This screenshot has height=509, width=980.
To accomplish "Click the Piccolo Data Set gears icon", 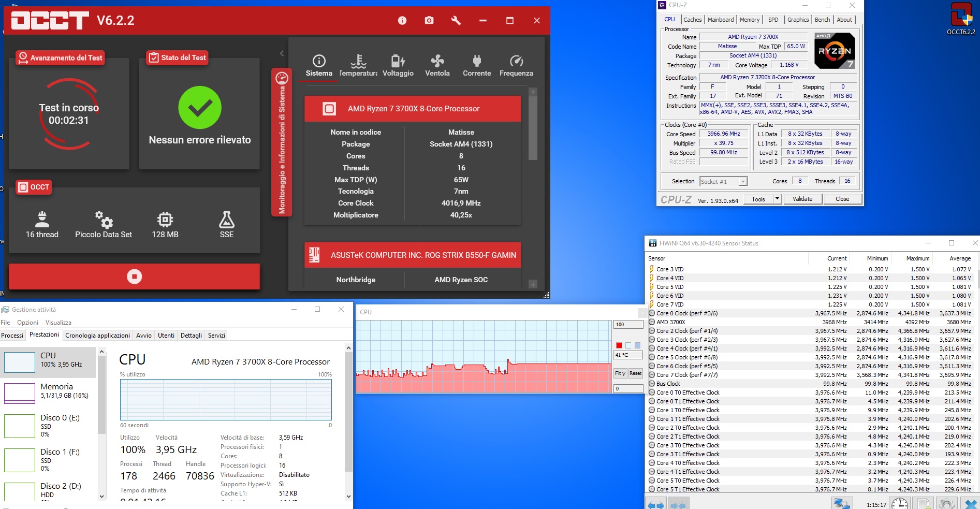I will (104, 220).
